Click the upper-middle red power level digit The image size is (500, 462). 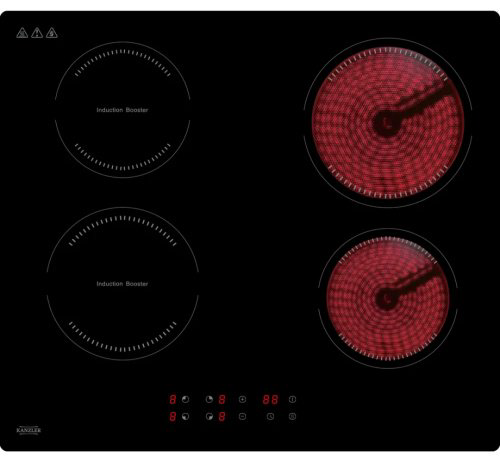tap(222, 399)
